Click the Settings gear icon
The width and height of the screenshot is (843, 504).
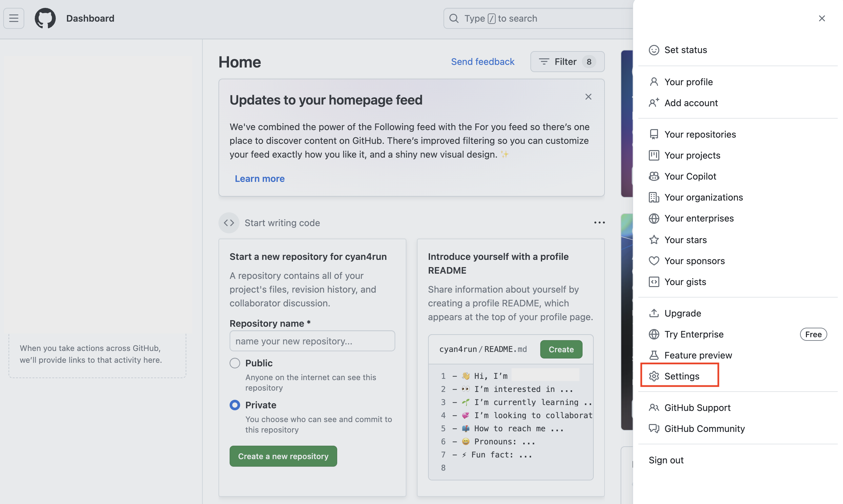[x=654, y=376]
